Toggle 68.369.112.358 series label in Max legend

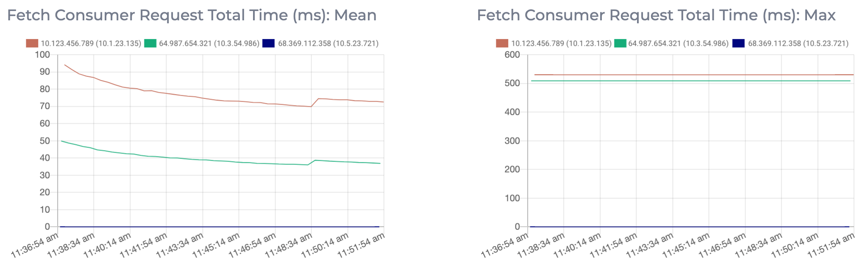point(798,43)
